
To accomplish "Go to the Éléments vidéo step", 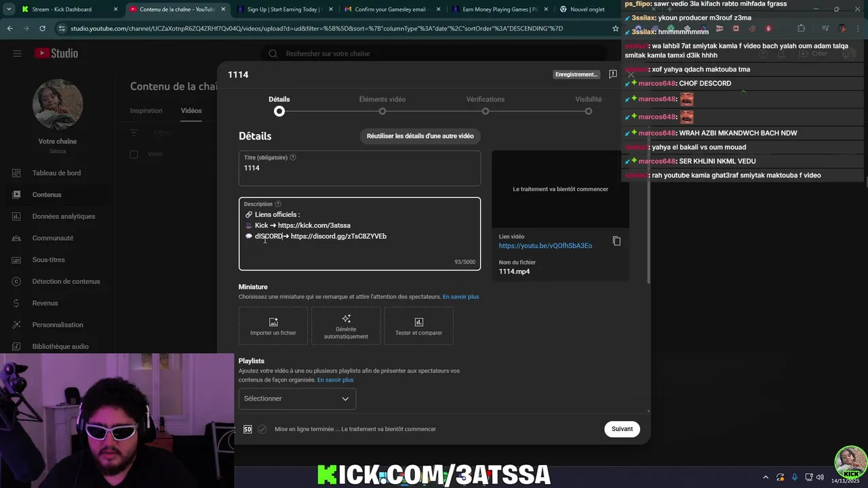I will [x=382, y=105].
